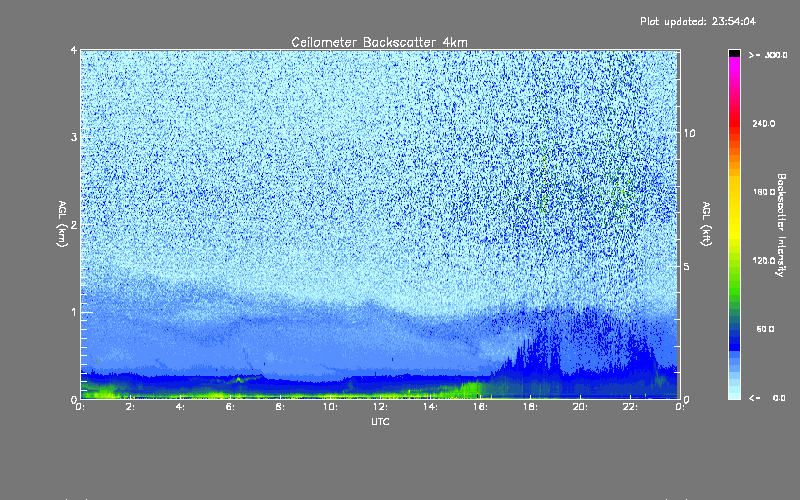Select the "12:" UTC hour tick
The width and height of the screenshot is (800, 500).
[380, 407]
